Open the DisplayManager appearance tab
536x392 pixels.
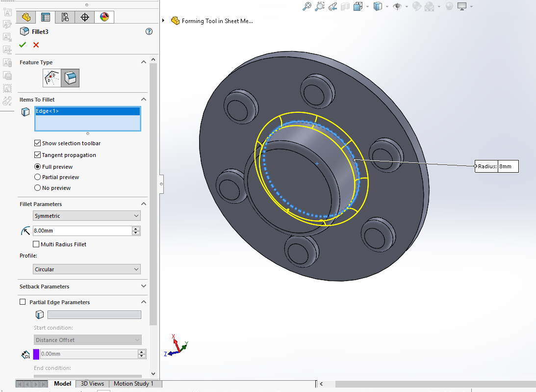(x=104, y=17)
